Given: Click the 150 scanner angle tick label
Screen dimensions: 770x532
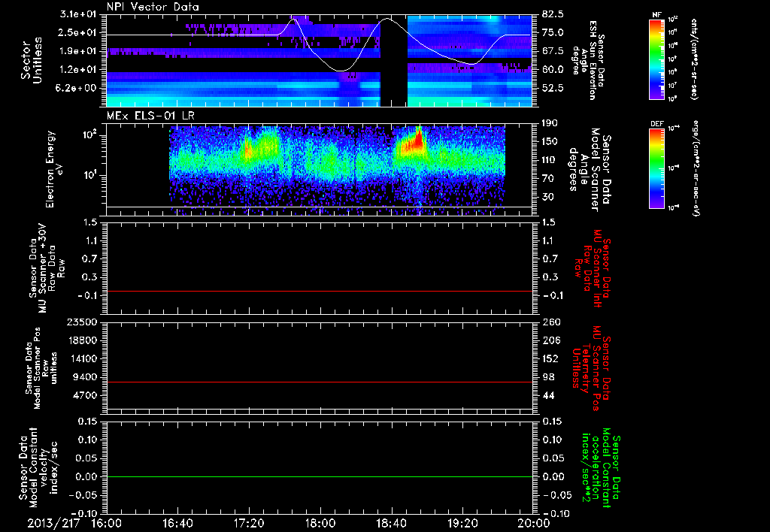Looking at the screenshot, I should [x=550, y=141].
